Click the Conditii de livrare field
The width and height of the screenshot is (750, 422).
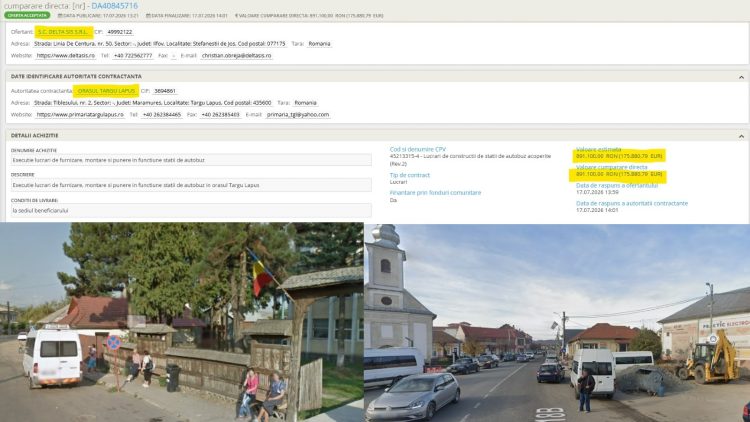[191, 211]
